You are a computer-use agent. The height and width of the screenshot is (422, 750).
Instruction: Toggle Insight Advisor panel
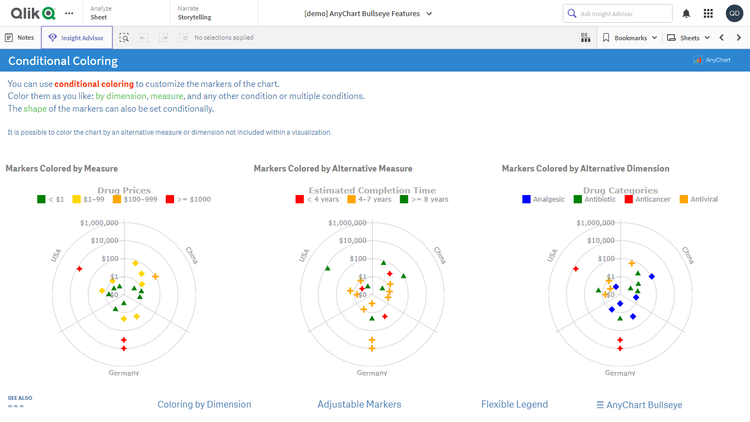(x=77, y=37)
